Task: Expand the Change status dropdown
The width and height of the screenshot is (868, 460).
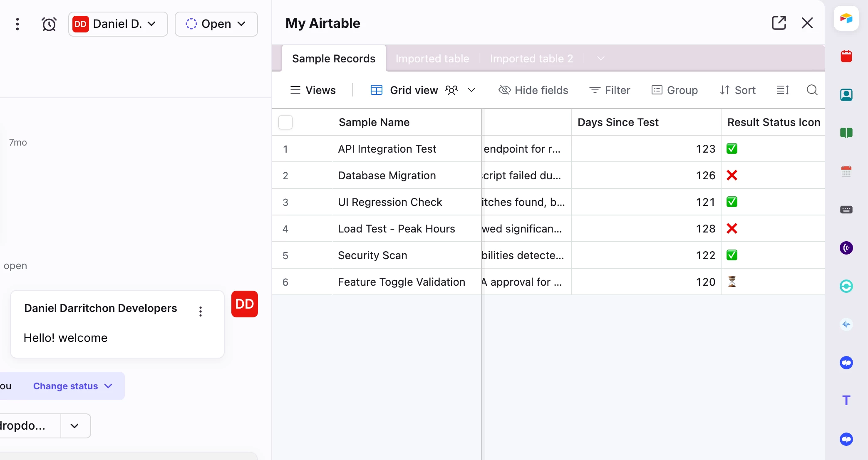Action: (x=73, y=386)
